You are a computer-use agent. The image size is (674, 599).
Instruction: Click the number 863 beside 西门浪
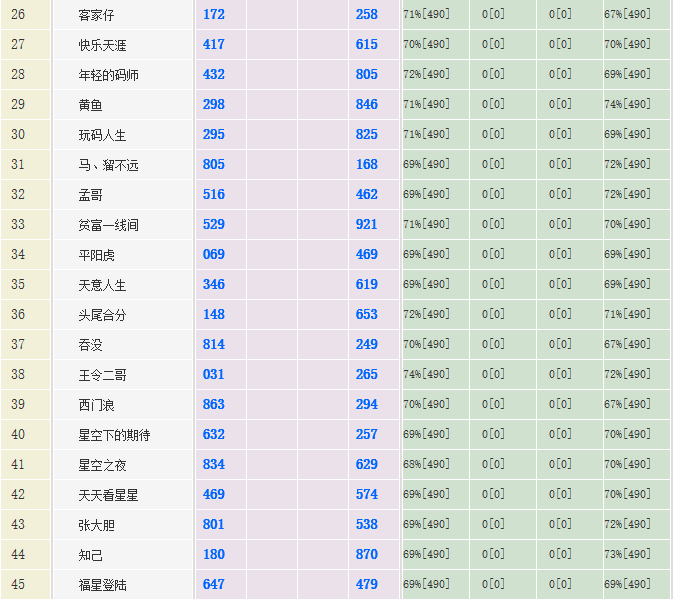(x=213, y=405)
